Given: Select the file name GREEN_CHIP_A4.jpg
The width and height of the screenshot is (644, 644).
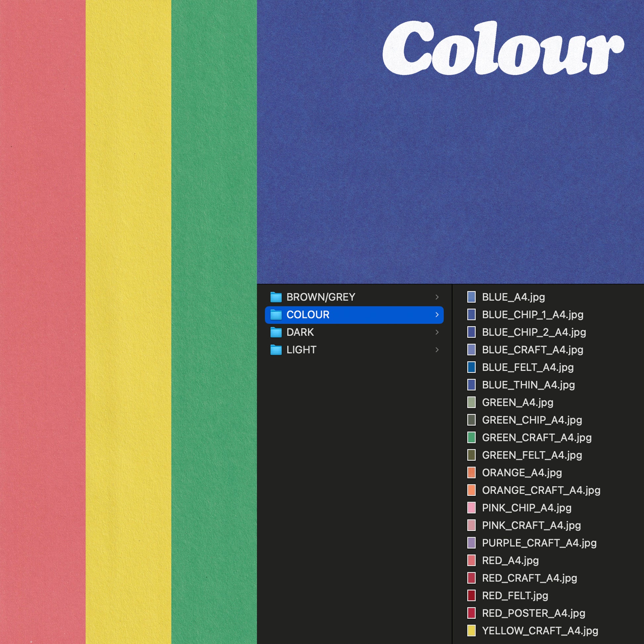Looking at the screenshot, I should tap(532, 420).
